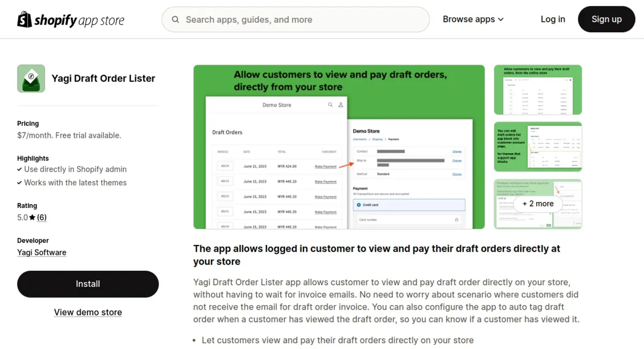Open the (6) reviews link
The height and width of the screenshot is (349, 644).
(42, 217)
